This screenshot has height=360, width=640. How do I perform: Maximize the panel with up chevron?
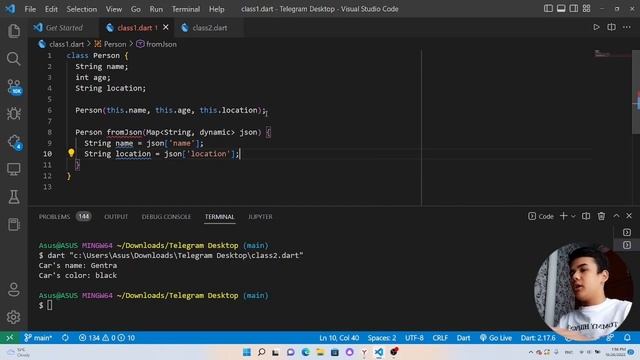pyautogui.click(x=616, y=216)
